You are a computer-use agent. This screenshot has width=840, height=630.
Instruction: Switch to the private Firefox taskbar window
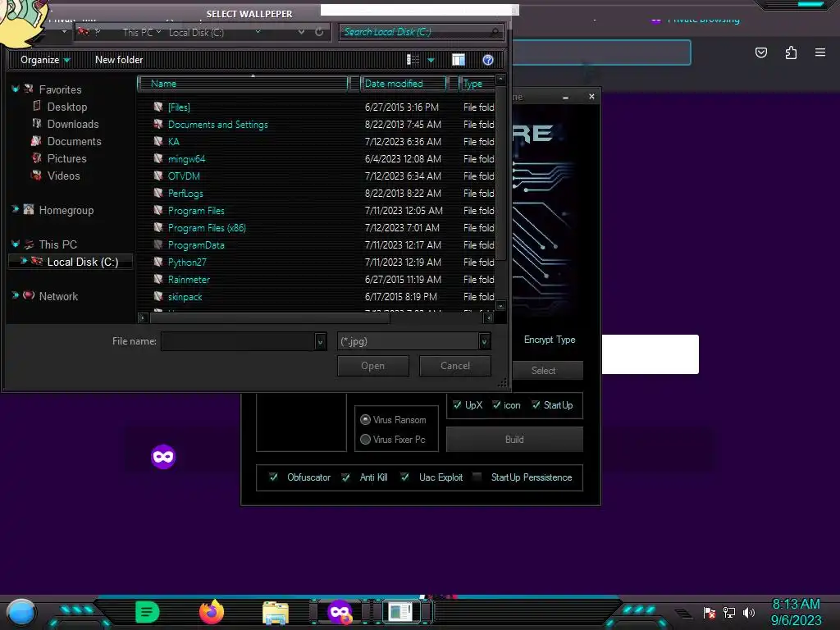pyautogui.click(x=340, y=612)
